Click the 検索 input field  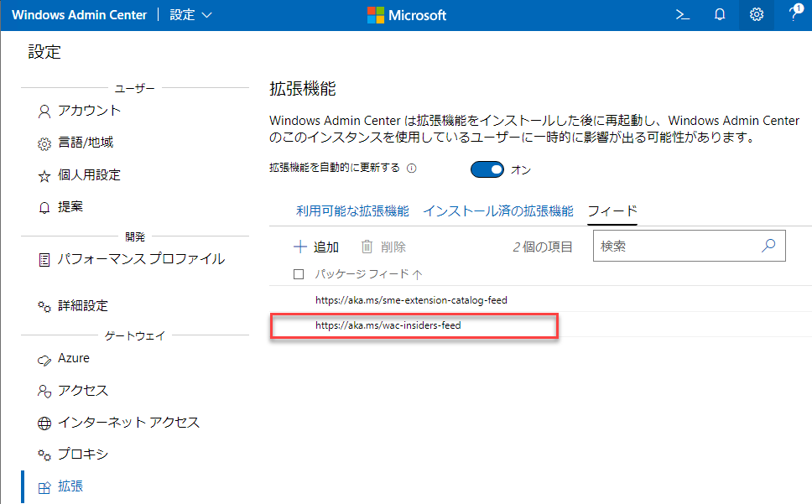click(689, 246)
